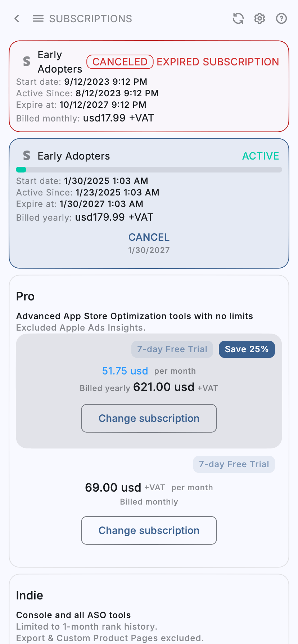Viewport: 298px width, 644px height.
Task: Open the hamburger navigation menu
Action: pyautogui.click(x=38, y=18)
